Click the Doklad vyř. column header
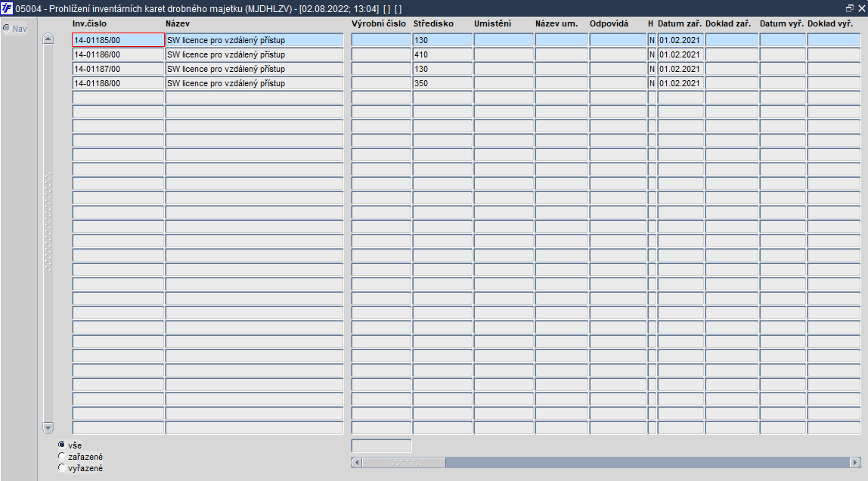This screenshot has height=481, width=868. (829, 23)
